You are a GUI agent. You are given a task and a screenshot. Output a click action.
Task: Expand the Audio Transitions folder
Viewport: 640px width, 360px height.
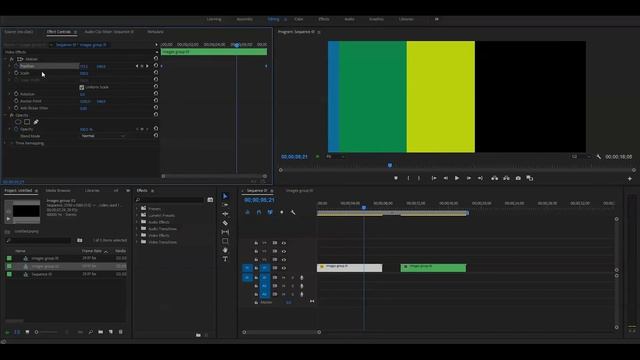click(x=138, y=229)
